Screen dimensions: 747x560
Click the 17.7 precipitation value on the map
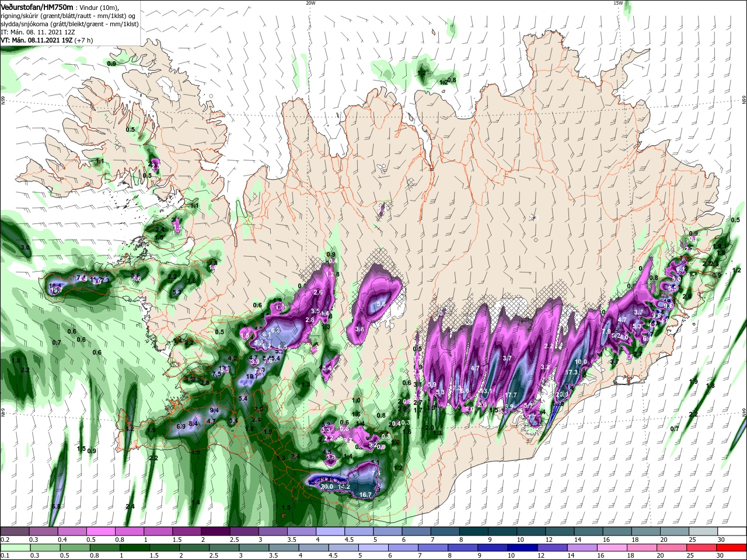pyautogui.click(x=511, y=396)
